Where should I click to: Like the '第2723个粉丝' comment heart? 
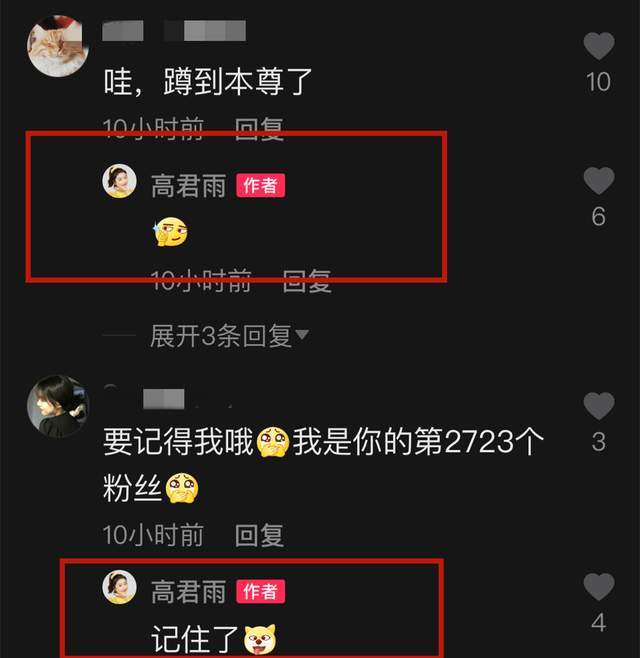pyautogui.click(x=599, y=406)
